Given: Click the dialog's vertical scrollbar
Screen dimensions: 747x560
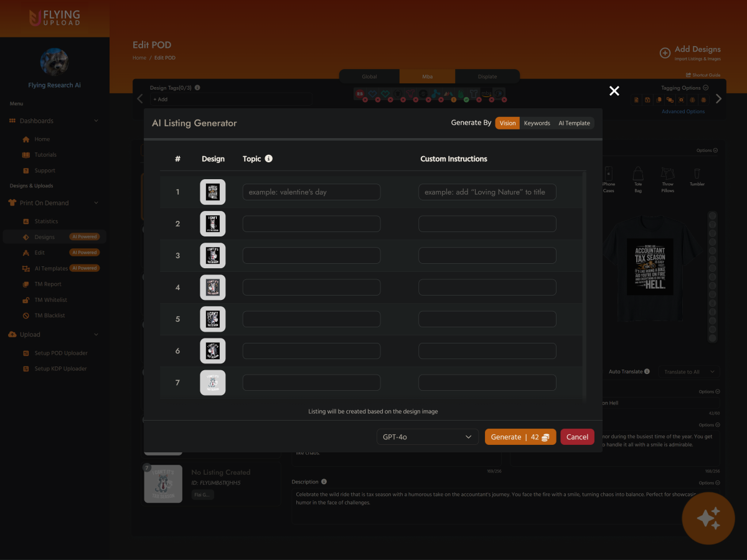Looking at the screenshot, I should click(x=583, y=286).
